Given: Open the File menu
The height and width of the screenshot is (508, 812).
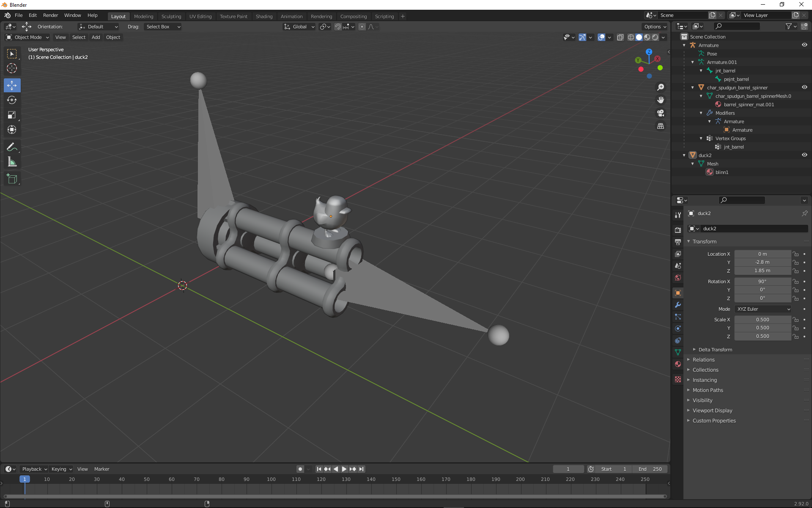Looking at the screenshot, I should pyautogui.click(x=19, y=15).
